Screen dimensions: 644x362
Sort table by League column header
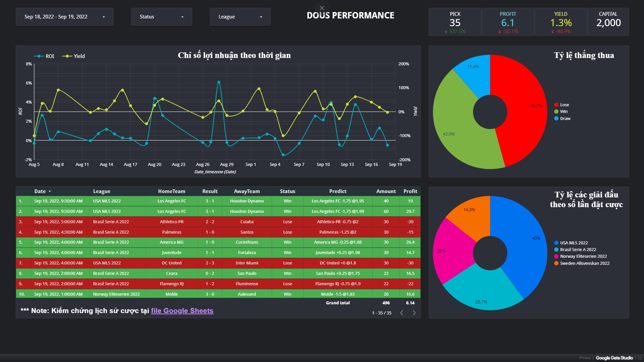pyautogui.click(x=102, y=191)
